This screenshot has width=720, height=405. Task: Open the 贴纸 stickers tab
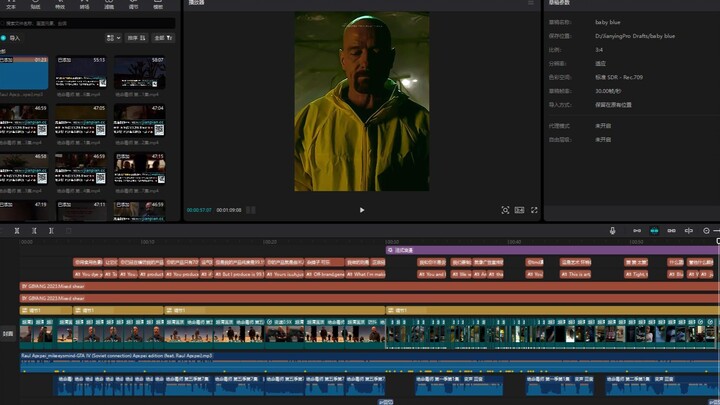pos(35,5)
